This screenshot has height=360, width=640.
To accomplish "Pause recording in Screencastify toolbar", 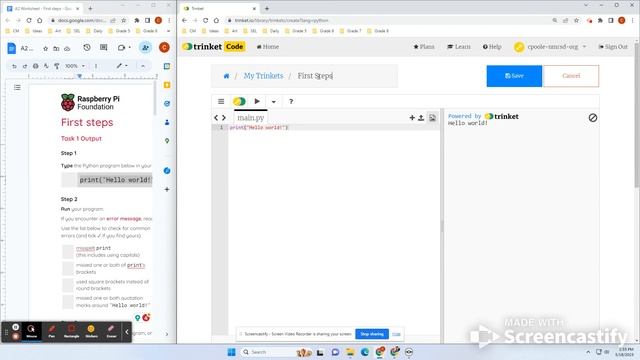I will click(16, 327).
